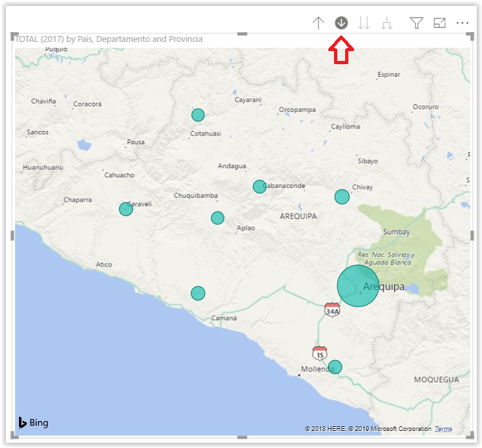Click the visual title 'TOTAL (2017) by Pais'

tap(109, 39)
